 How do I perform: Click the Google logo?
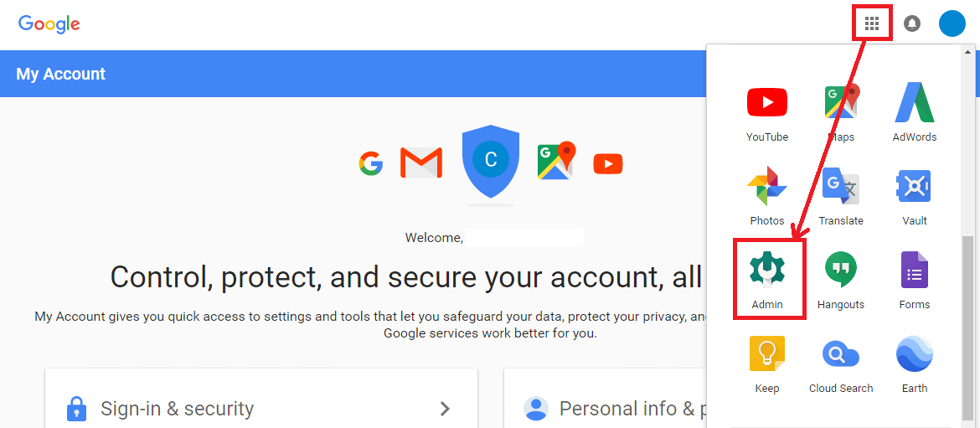[49, 24]
